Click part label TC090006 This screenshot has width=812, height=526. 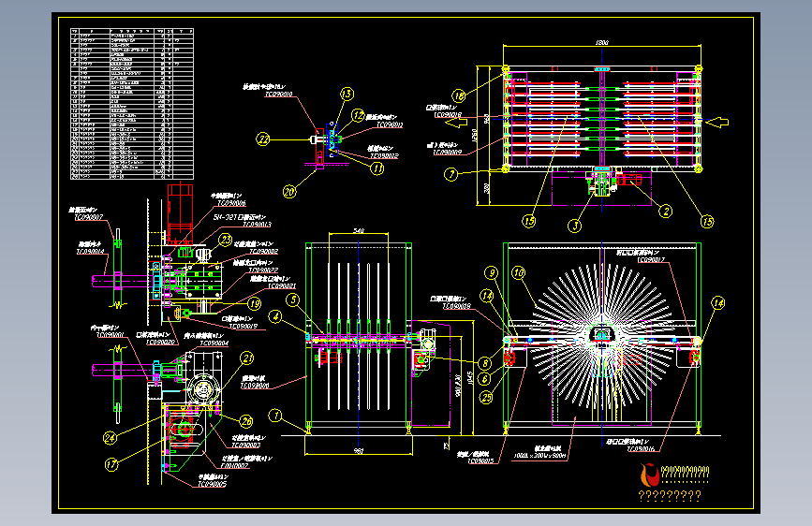(x=231, y=203)
